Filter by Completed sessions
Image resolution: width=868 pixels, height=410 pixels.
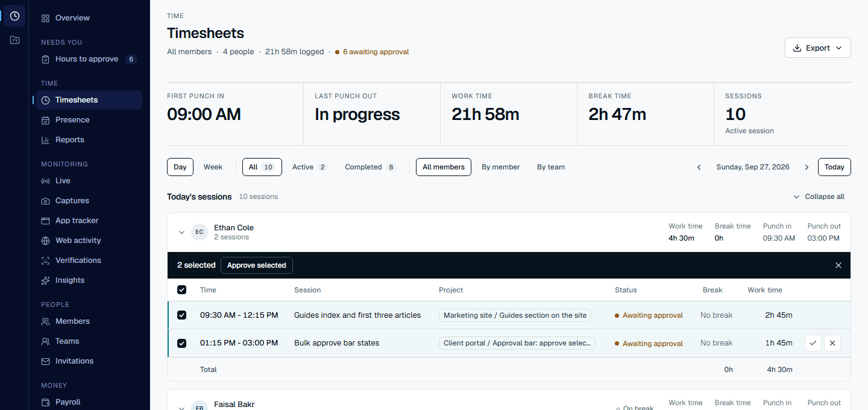pos(370,167)
